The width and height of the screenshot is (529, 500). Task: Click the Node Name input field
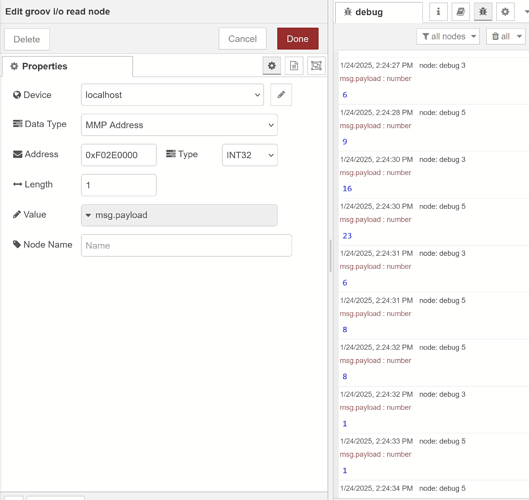point(186,245)
